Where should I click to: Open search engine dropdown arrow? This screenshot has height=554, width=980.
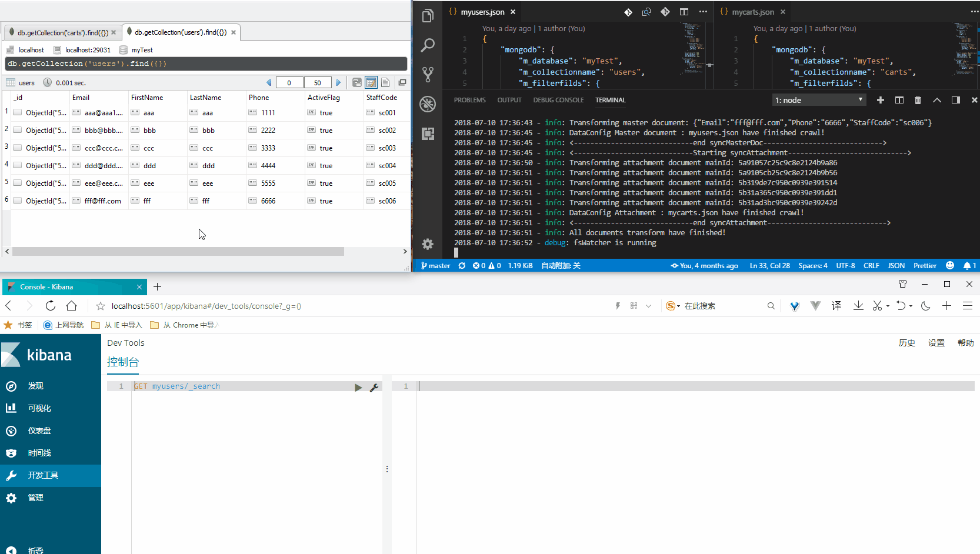tap(678, 306)
